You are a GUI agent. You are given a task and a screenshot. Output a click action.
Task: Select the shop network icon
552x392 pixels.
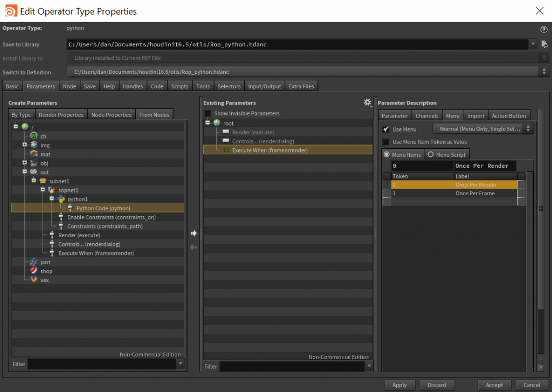[x=33, y=271]
